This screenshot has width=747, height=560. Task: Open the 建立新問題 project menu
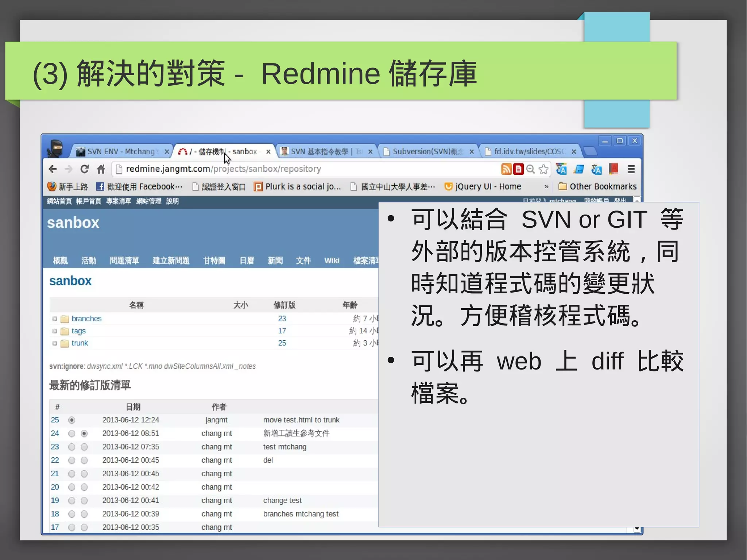click(x=171, y=260)
